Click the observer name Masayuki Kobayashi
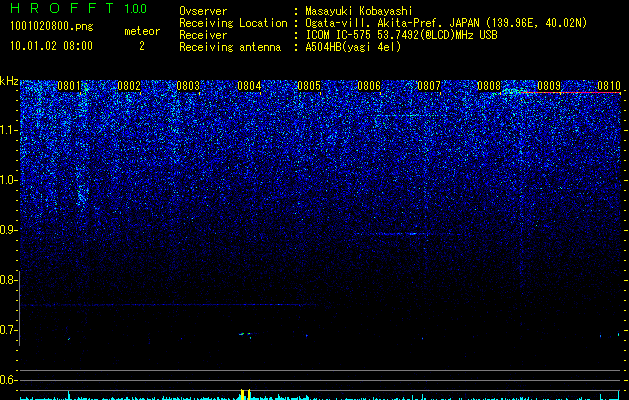The width and height of the screenshot is (629, 400). 359,11
